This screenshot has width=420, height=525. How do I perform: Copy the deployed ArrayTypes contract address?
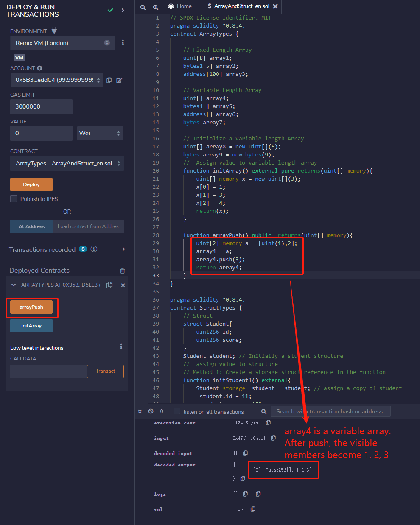click(109, 285)
